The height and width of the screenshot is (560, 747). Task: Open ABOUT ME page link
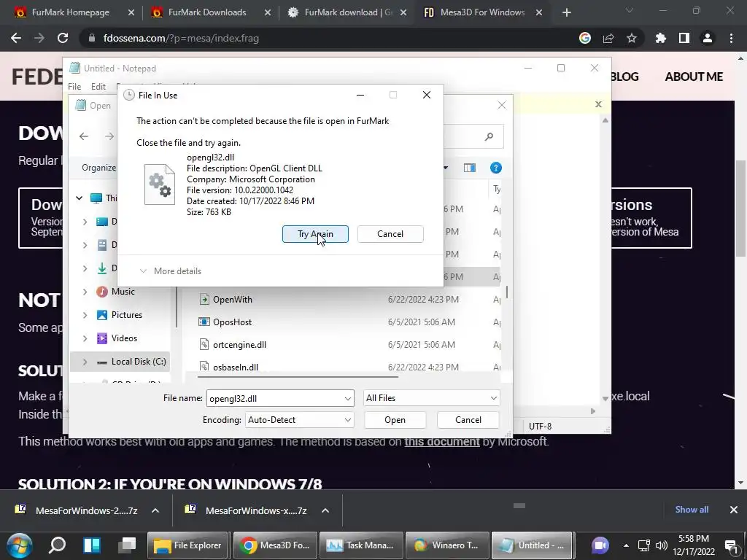click(694, 77)
